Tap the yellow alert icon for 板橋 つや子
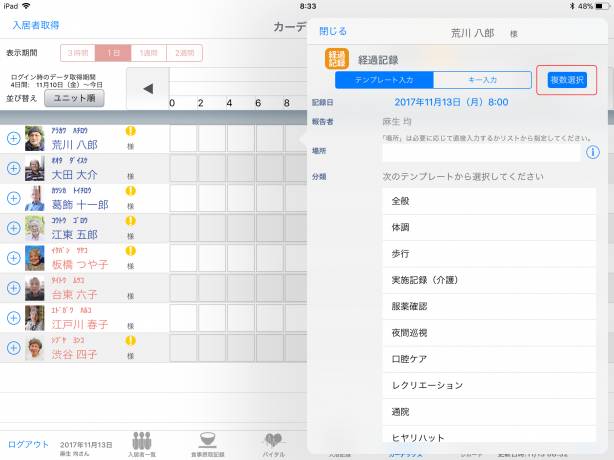614x460 pixels. tap(130, 251)
